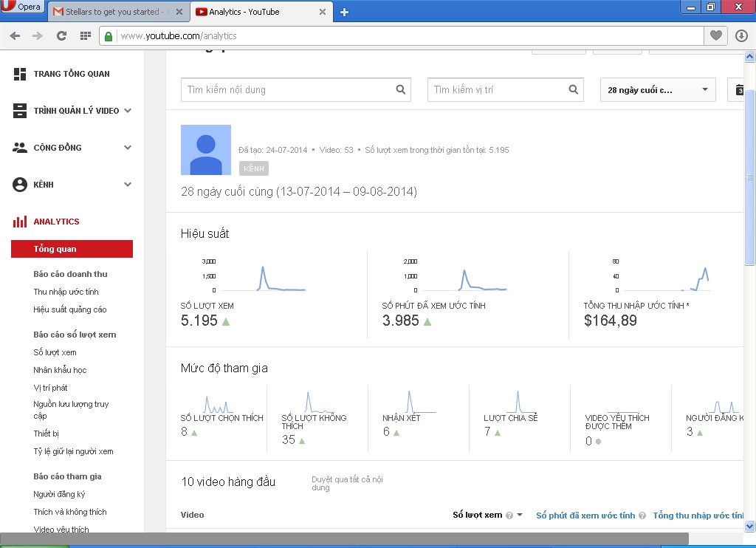The image size is (756, 548).
Task: Click the channel avatar thumbnail
Action: coord(206,150)
